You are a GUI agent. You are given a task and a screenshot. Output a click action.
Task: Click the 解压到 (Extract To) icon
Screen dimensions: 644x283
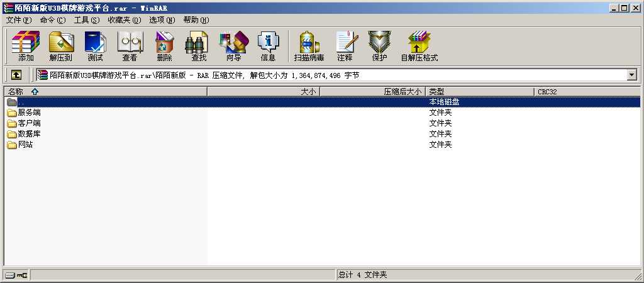tap(61, 45)
